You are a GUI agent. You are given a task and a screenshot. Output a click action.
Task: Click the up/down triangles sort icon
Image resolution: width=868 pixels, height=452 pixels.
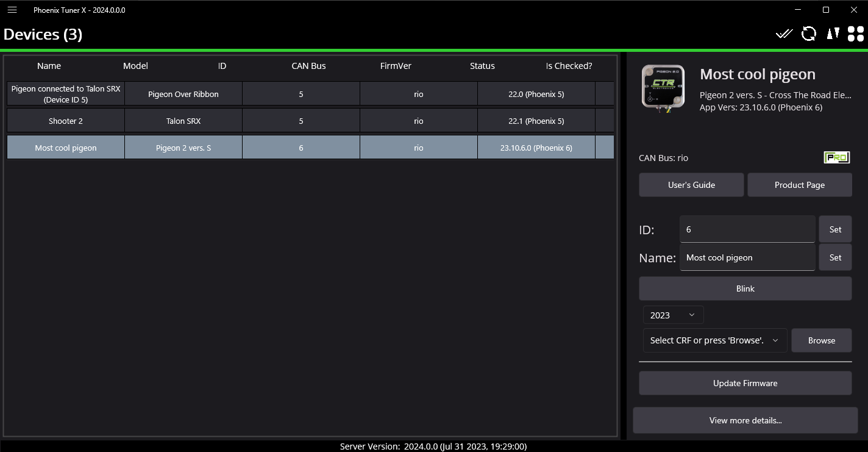833,34
